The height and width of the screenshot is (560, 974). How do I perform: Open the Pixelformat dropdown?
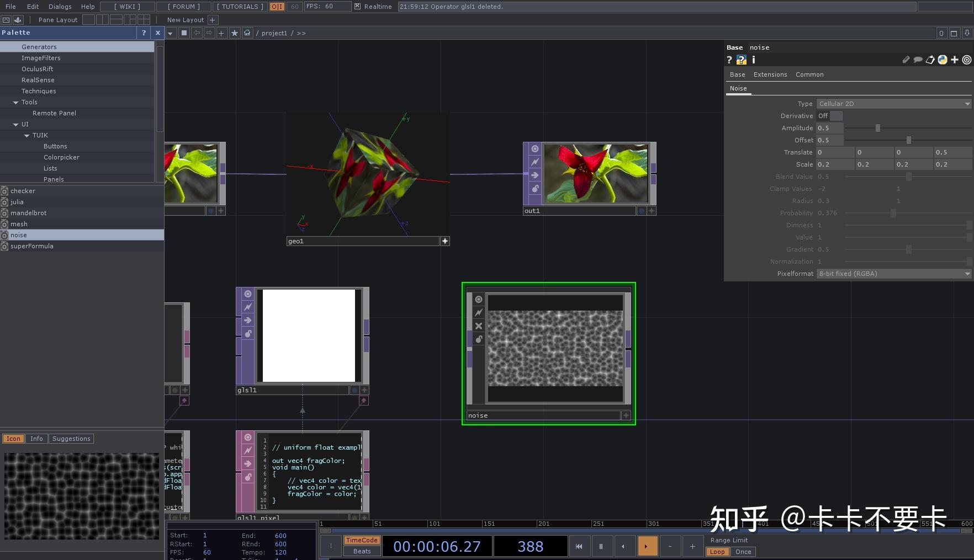click(x=893, y=273)
